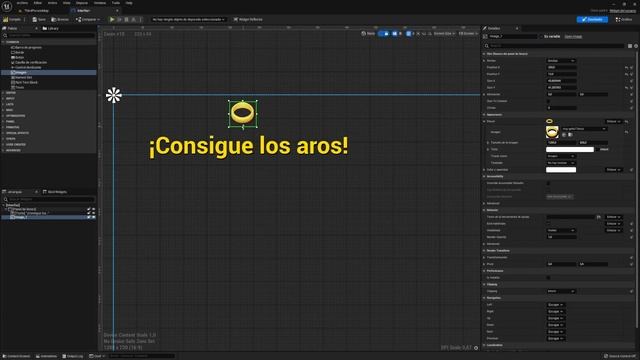Select Named Slot widget in palette
The image size is (640, 360).
point(21,77)
